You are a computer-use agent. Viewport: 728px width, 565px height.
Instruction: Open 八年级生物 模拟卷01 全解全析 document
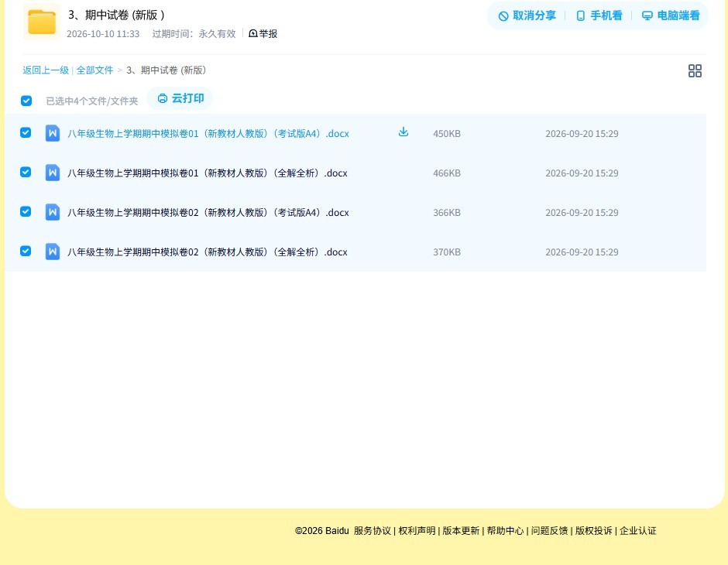tap(208, 173)
